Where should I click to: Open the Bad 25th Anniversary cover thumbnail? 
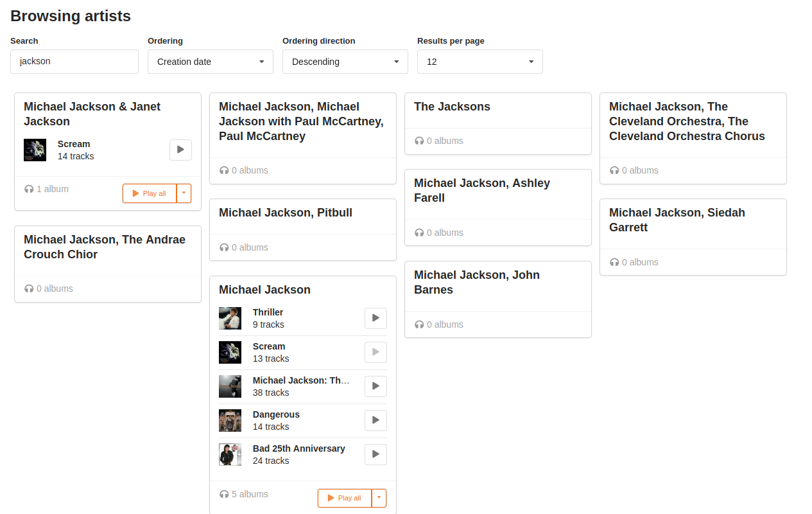[230, 454]
